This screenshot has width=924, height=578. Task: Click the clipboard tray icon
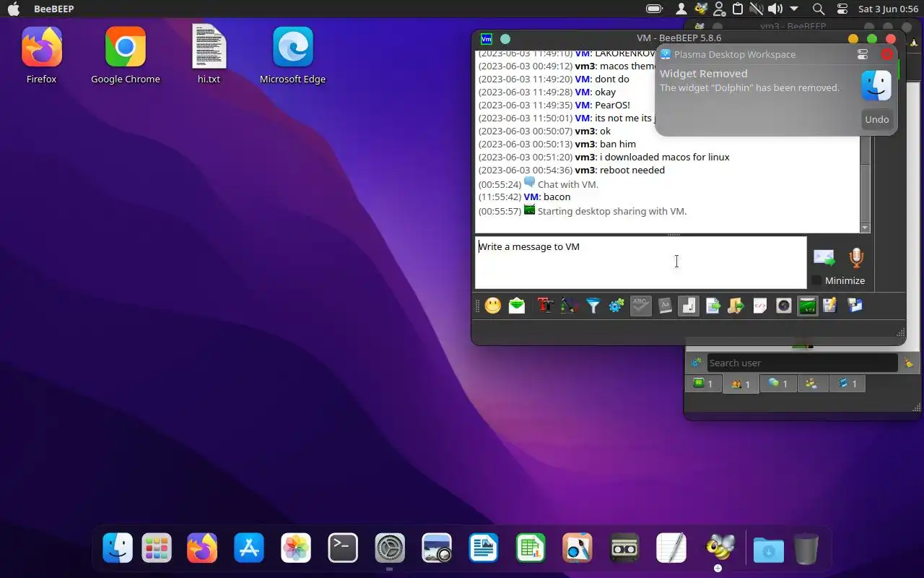pyautogui.click(x=738, y=9)
